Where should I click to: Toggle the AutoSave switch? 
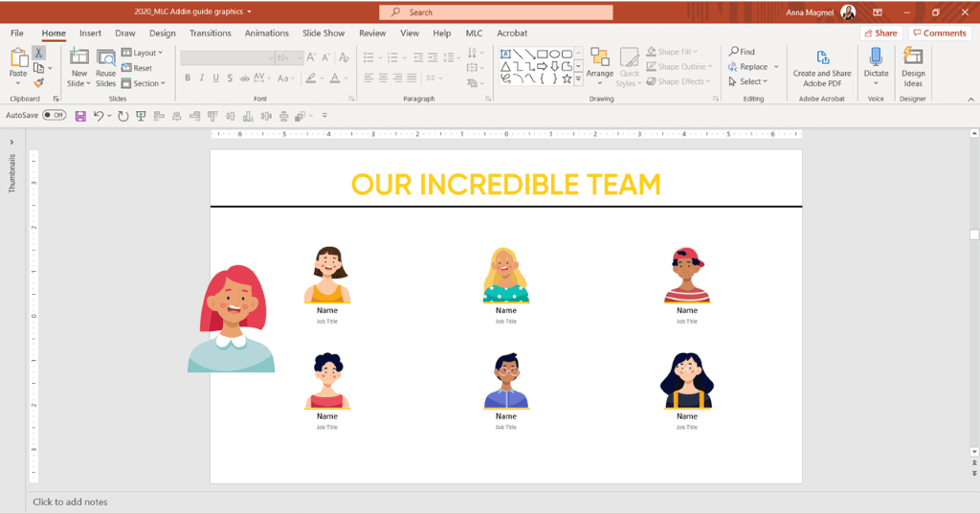[x=55, y=115]
